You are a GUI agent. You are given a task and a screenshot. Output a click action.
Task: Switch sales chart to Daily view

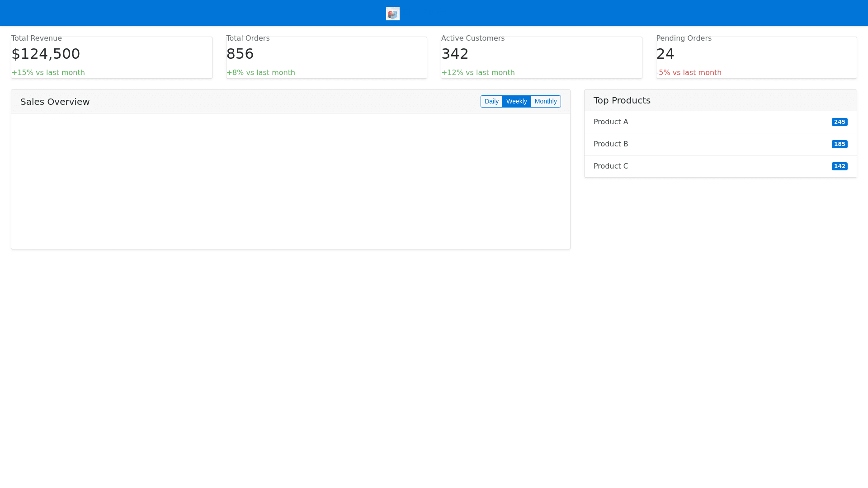tap(491, 101)
